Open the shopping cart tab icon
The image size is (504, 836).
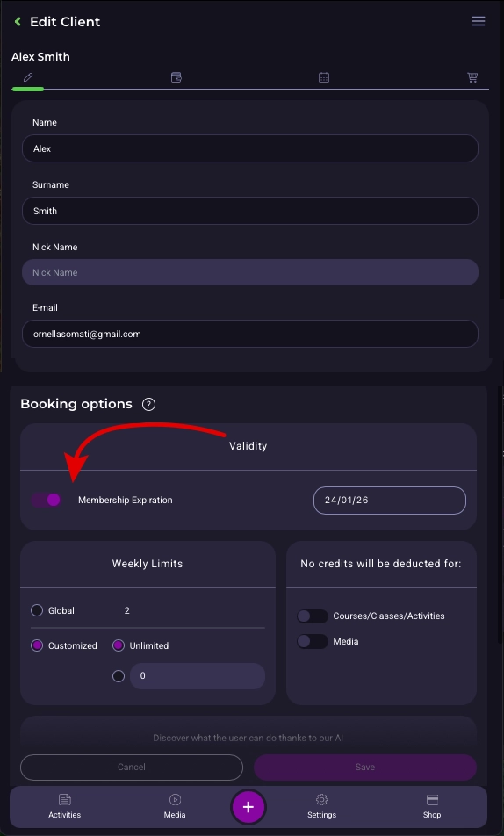point(472,77)
